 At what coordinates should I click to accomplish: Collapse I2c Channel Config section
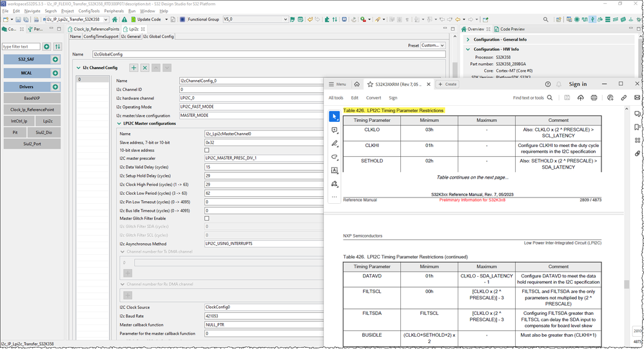(x=79, y=68)
